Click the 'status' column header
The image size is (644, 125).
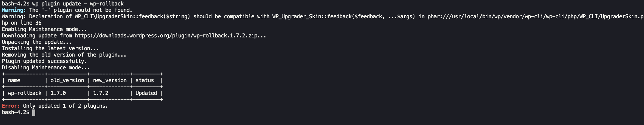click(145, 80)
